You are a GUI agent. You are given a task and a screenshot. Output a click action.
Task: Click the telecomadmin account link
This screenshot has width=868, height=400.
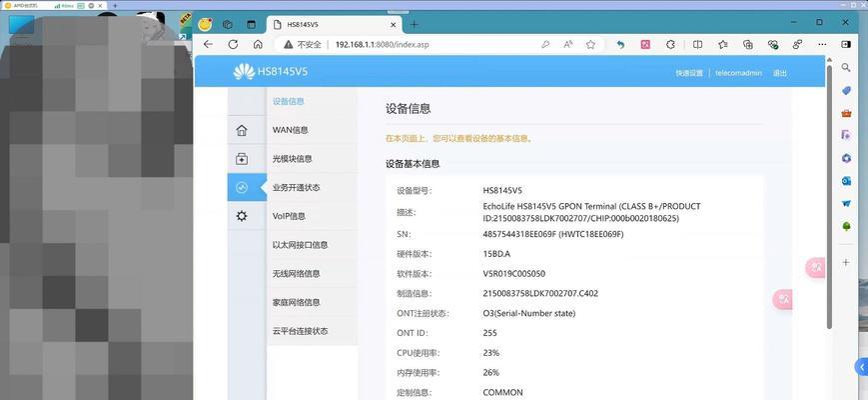(x=738, y=73)
